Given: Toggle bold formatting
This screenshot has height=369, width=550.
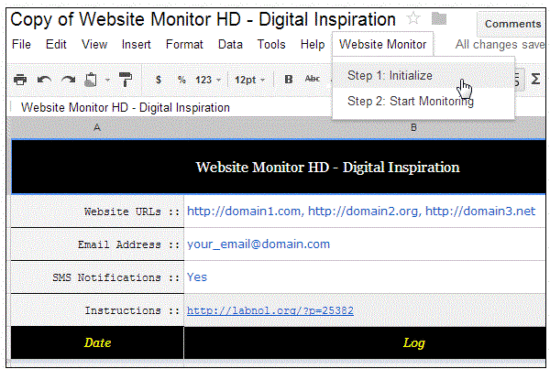Looking at the screenshot, I should (x=288, y=80).
